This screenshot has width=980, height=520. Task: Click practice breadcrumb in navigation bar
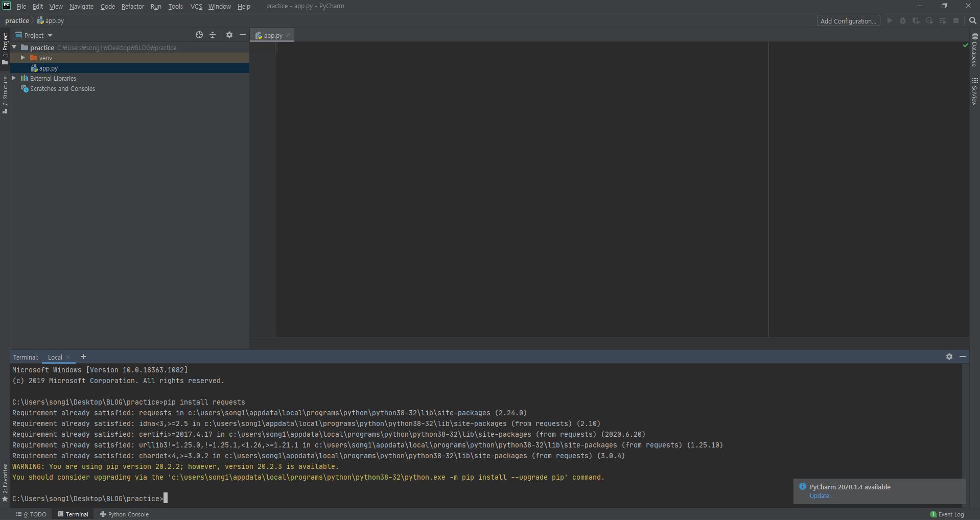(x=17, y=21)
